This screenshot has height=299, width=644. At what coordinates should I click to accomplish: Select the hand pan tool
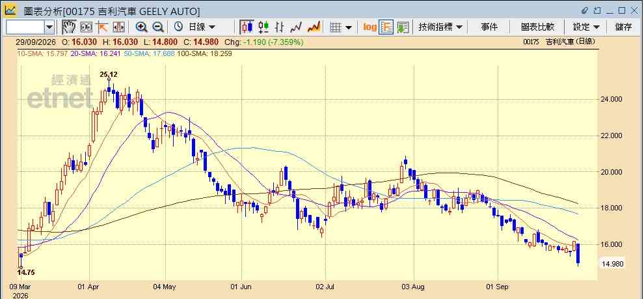(69, 27)
